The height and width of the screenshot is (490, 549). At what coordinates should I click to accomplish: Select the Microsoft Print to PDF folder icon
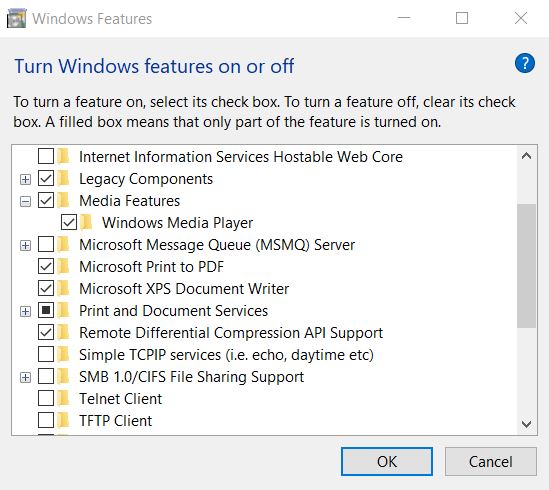click(x=63, y=267)
